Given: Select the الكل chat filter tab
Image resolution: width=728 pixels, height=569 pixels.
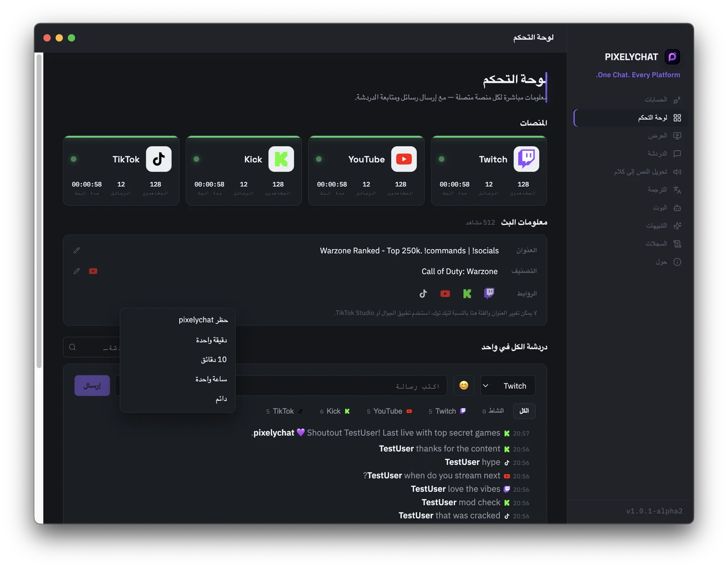Looking at the screenshot, I should pyautogui.click(x=524, y=411).
